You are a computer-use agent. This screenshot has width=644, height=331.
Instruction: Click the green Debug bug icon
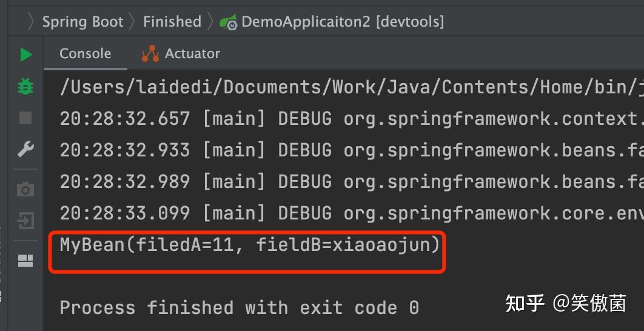25,86
